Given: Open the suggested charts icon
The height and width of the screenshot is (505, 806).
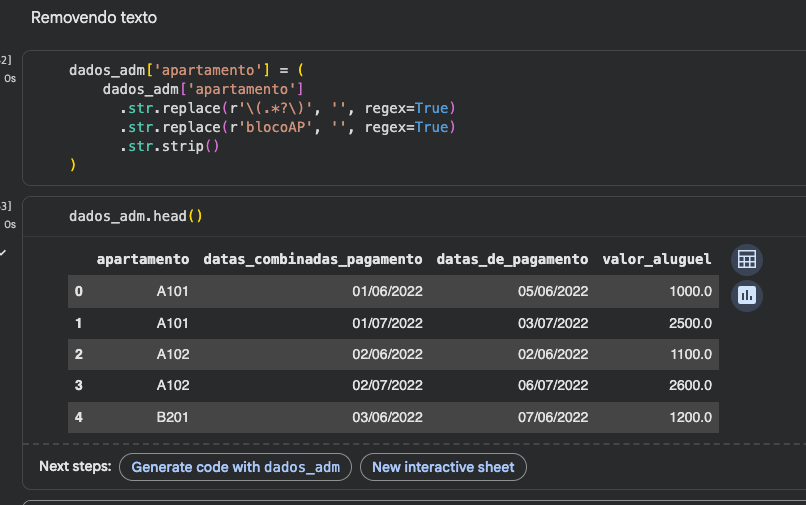Looking at the screenshot, I should coord(745,295).
